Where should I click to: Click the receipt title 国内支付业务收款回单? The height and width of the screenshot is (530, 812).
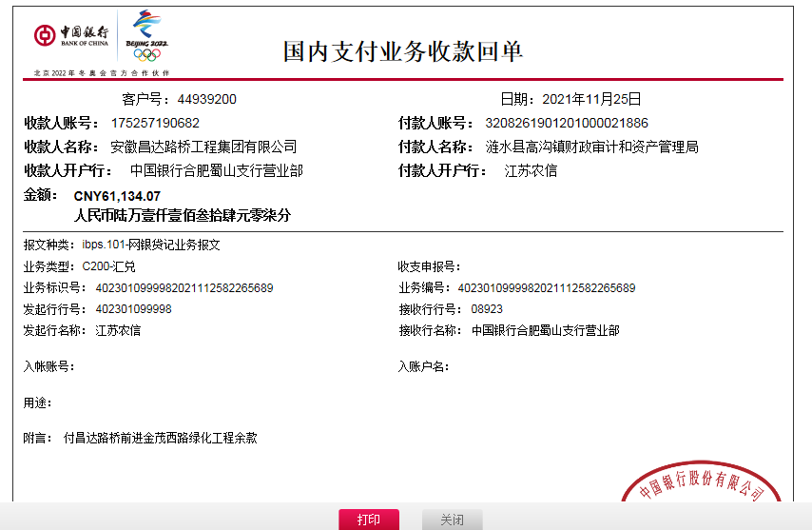pos(402,51)
